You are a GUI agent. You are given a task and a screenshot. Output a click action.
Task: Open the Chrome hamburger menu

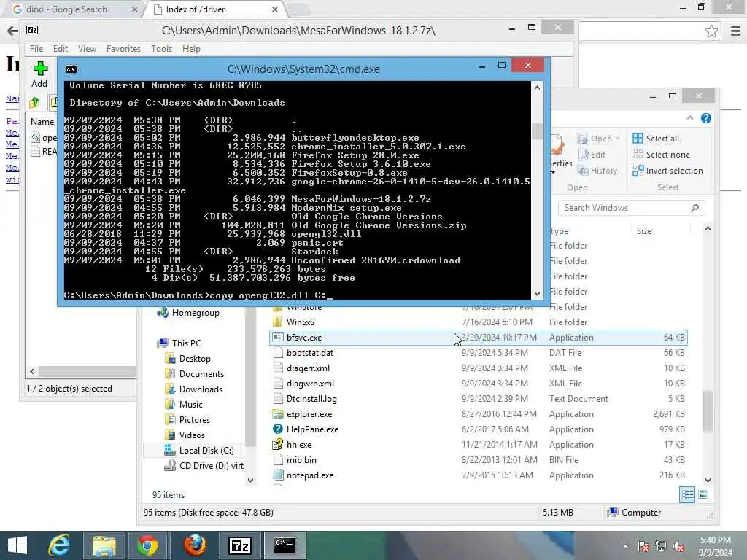735,31
